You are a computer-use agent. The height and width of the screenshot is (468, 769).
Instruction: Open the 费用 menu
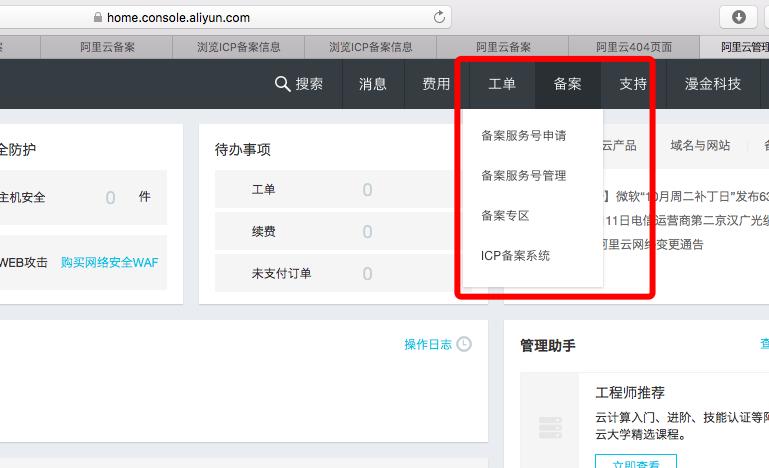click(x=436, y=84)
